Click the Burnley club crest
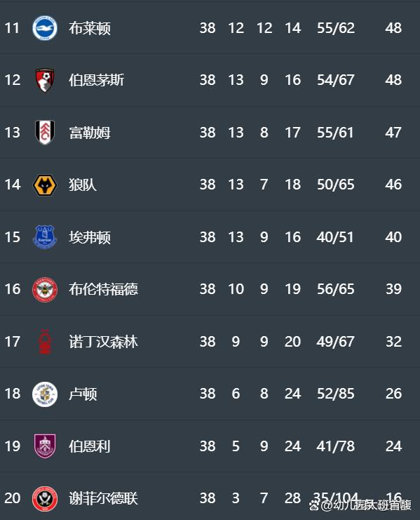 pyautogui.click(x=45, y=446)
